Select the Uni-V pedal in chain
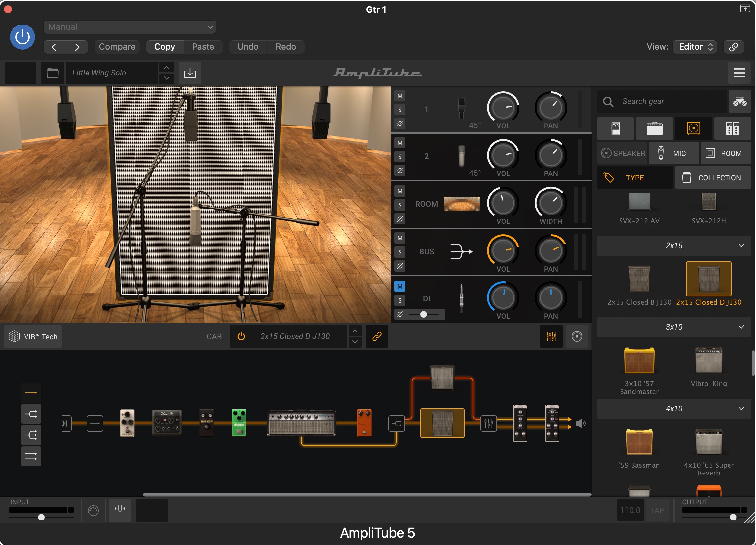This screenshot has width=756, height=545. pos(167,423)
